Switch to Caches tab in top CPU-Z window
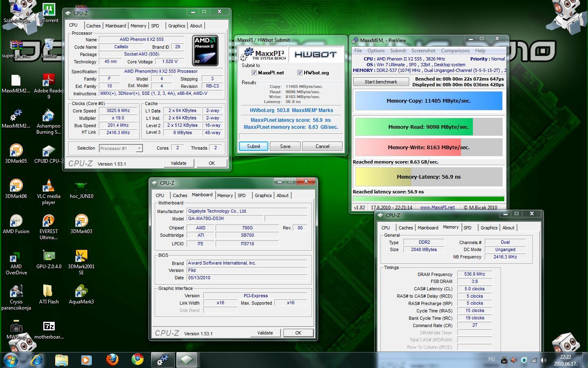This screenshot has width=588, height=368. [x=93, y=26]
